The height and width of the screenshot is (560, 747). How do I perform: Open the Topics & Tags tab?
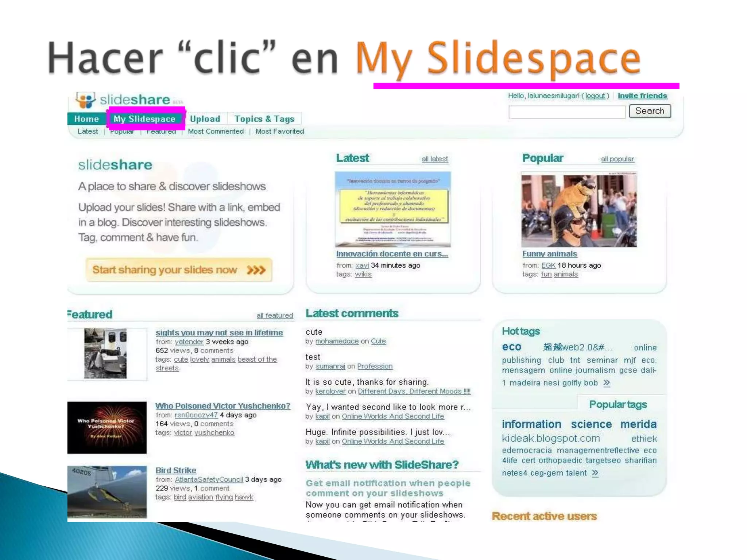pos(264,119)
